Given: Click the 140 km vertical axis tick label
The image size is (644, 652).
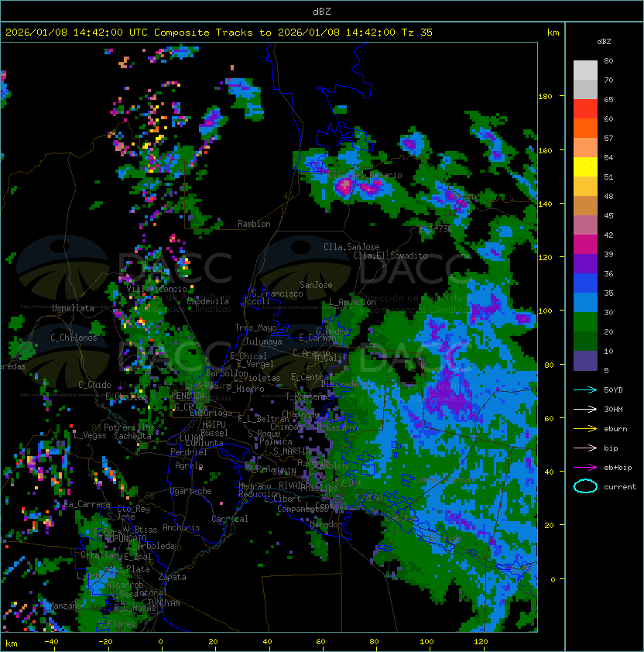Looking at the screenshot, I should (x=545, y=204).
